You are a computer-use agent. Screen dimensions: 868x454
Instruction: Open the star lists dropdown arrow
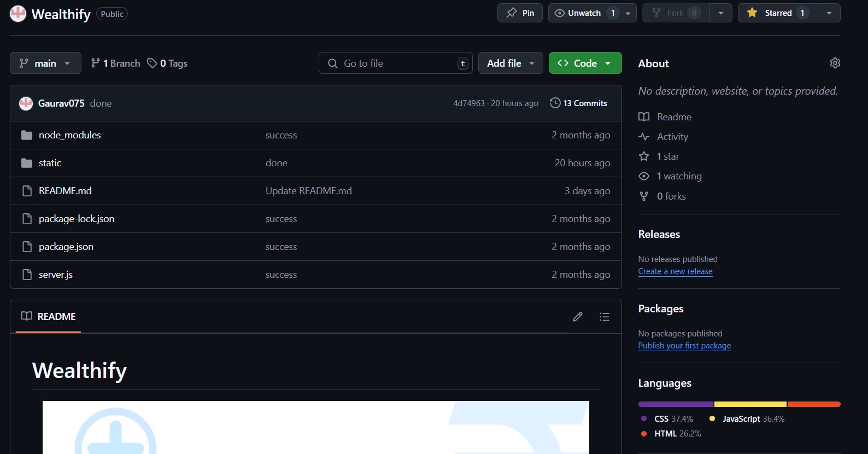pyautogui.click(x=829, y=13)
